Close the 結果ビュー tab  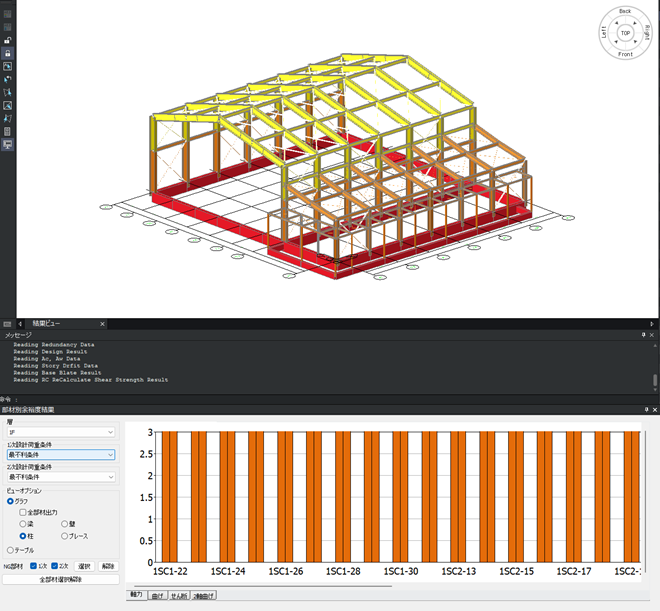[x=102, y=324]
